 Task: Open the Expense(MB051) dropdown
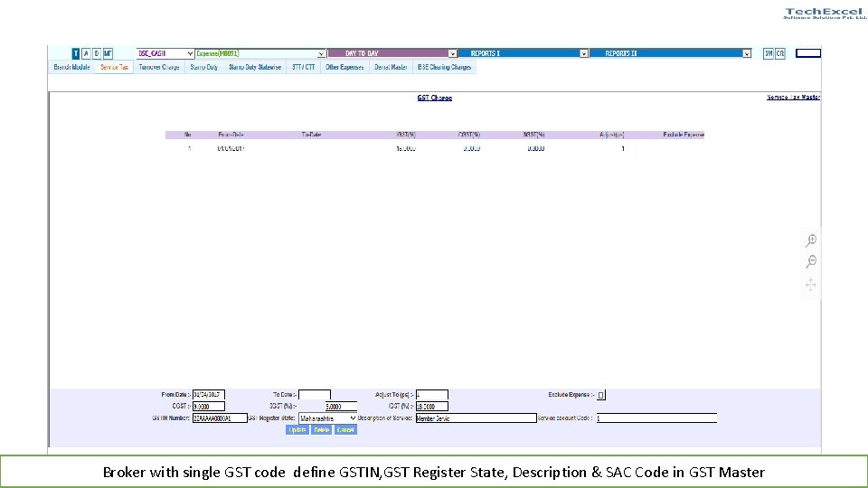tap(259, 53)
